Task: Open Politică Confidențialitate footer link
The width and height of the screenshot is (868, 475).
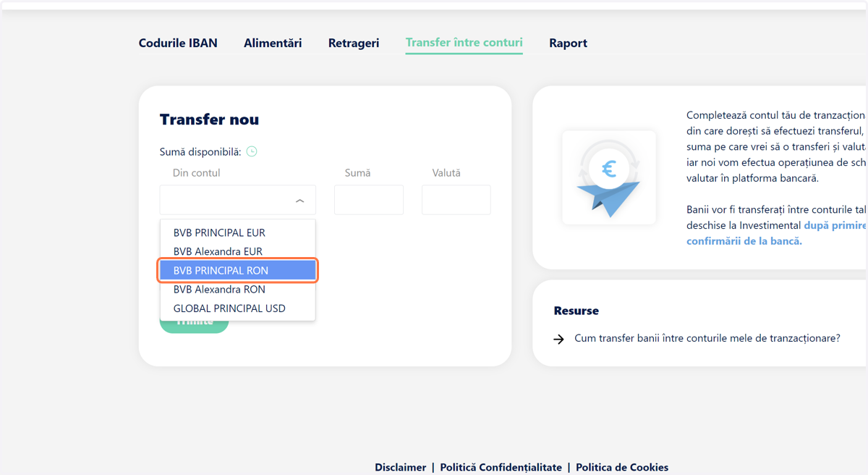Action: coord(501,468)
